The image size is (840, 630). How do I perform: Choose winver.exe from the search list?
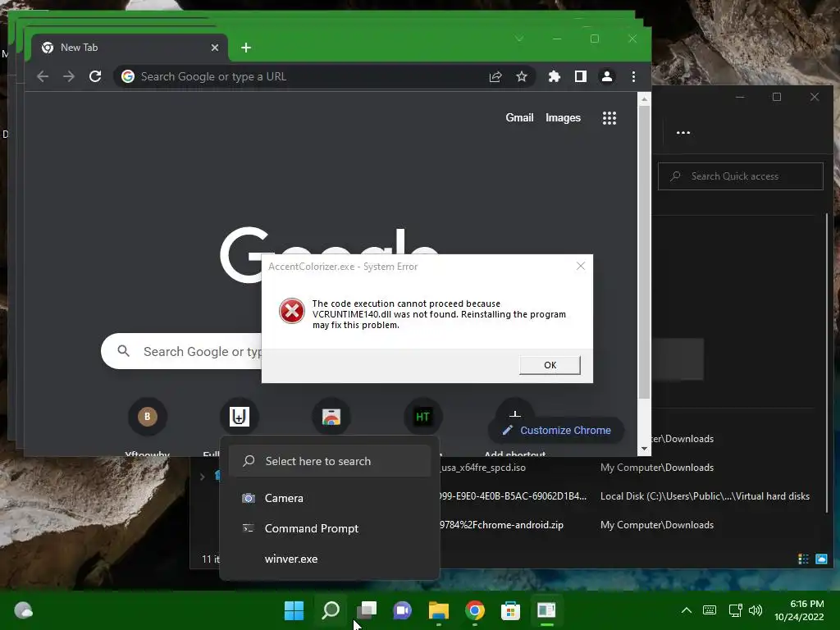tap(330, 559)
